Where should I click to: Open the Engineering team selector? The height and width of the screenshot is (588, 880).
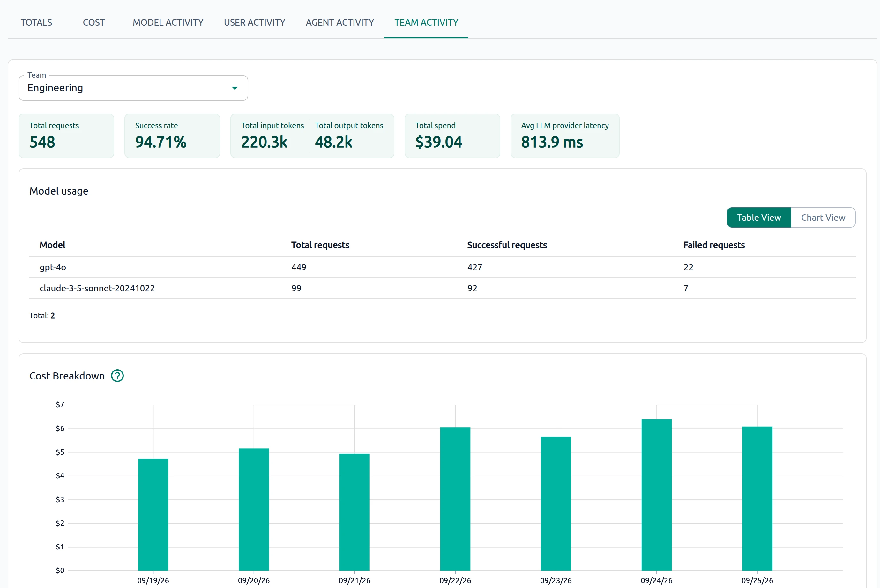click(133, 88)
